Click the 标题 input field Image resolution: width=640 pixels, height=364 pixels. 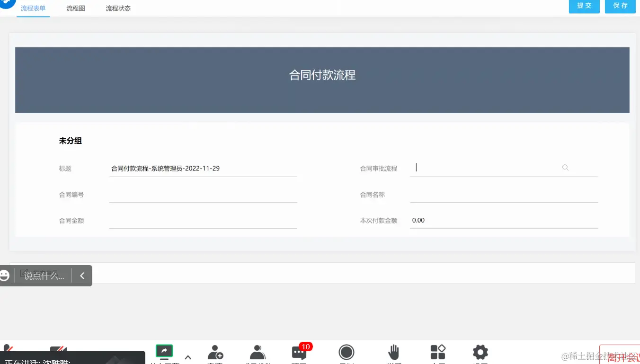pyautogui.click(x=203, y=169)
